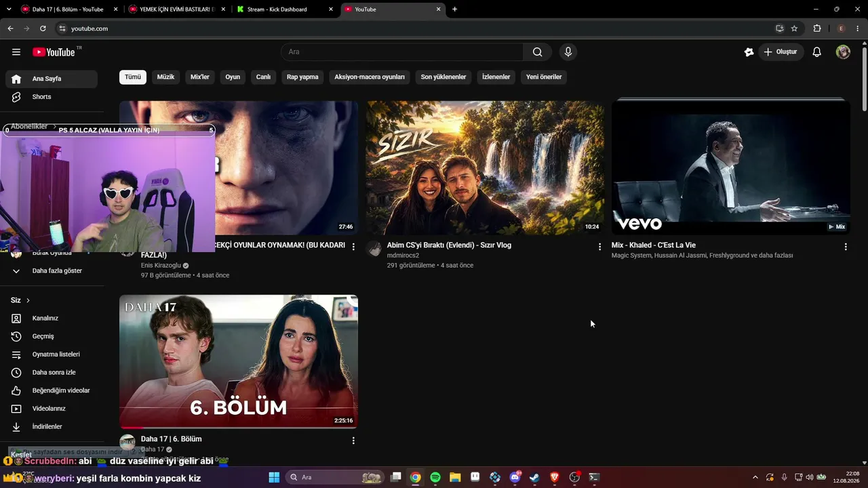Show hidden system tray icons

pyautogui.click(x=755, y=477)
